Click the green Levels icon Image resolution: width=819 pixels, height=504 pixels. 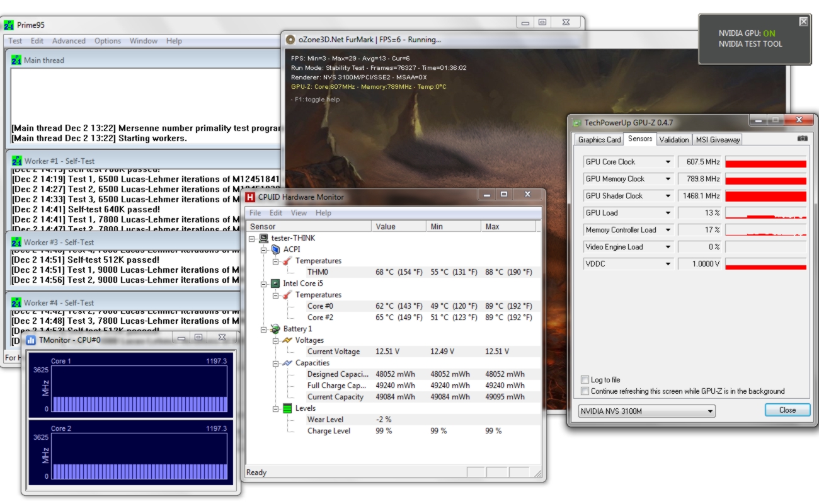(x=287, y=408)
